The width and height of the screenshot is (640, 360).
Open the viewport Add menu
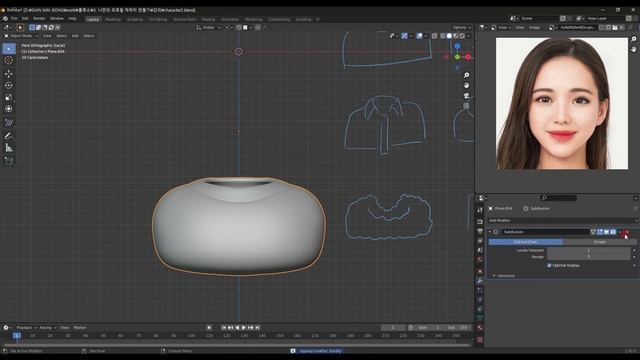coord(75,36)
